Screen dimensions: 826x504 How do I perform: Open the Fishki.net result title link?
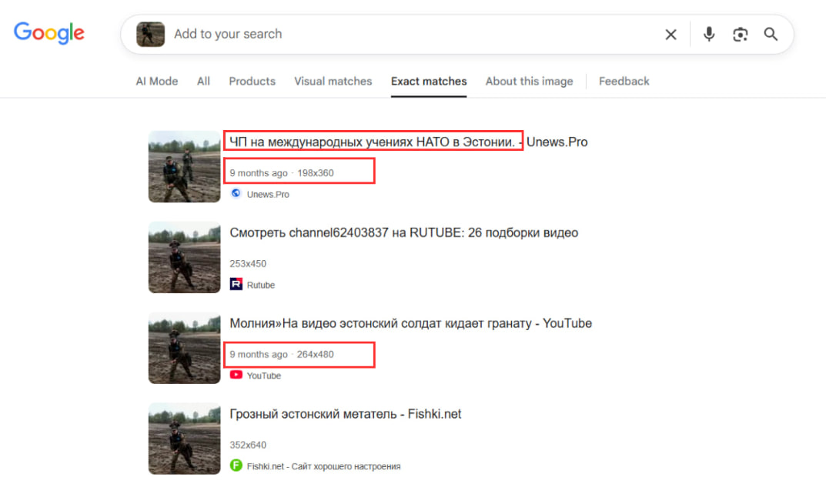(x=345, y=413)
